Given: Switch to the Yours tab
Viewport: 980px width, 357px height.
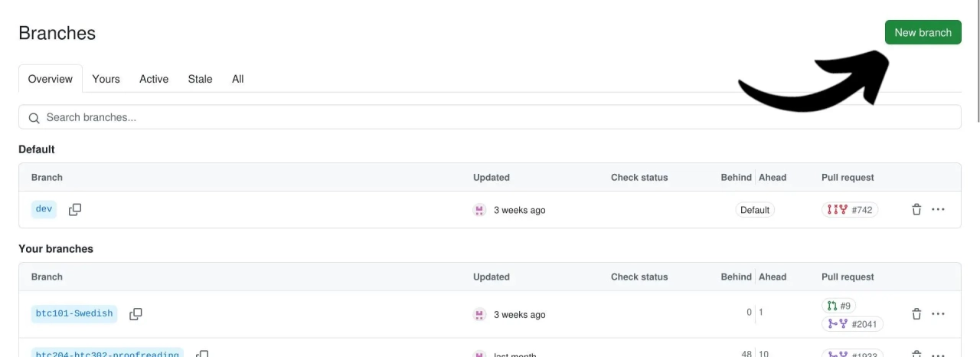Looking at the screenshot, I should [106, 79].
